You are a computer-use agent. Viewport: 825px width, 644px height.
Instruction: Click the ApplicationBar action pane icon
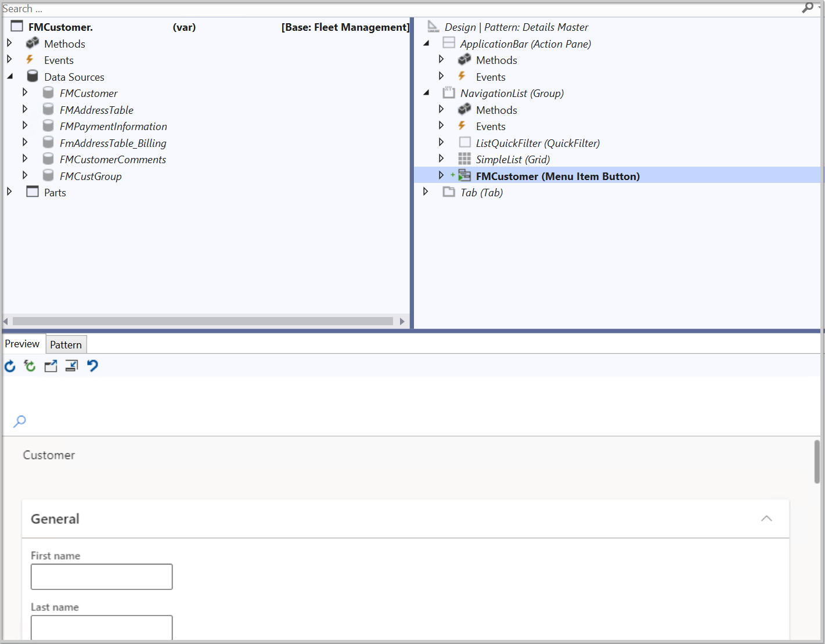click(x=449, y=43)
